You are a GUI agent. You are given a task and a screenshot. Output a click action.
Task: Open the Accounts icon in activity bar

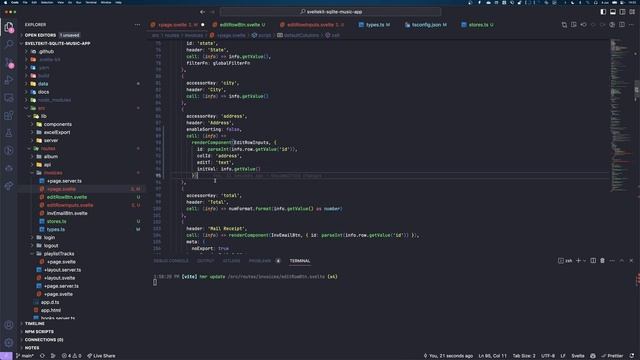coord(9,325)
